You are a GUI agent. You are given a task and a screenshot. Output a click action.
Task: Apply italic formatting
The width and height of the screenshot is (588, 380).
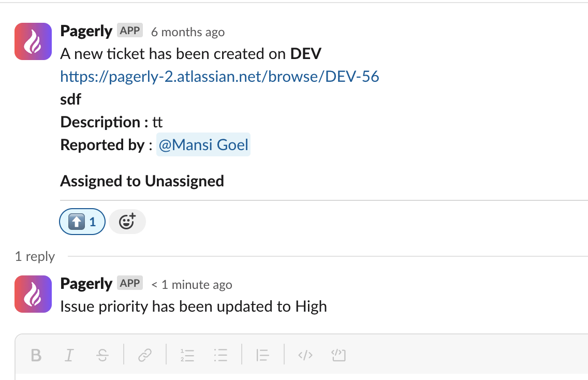[69, 355]
